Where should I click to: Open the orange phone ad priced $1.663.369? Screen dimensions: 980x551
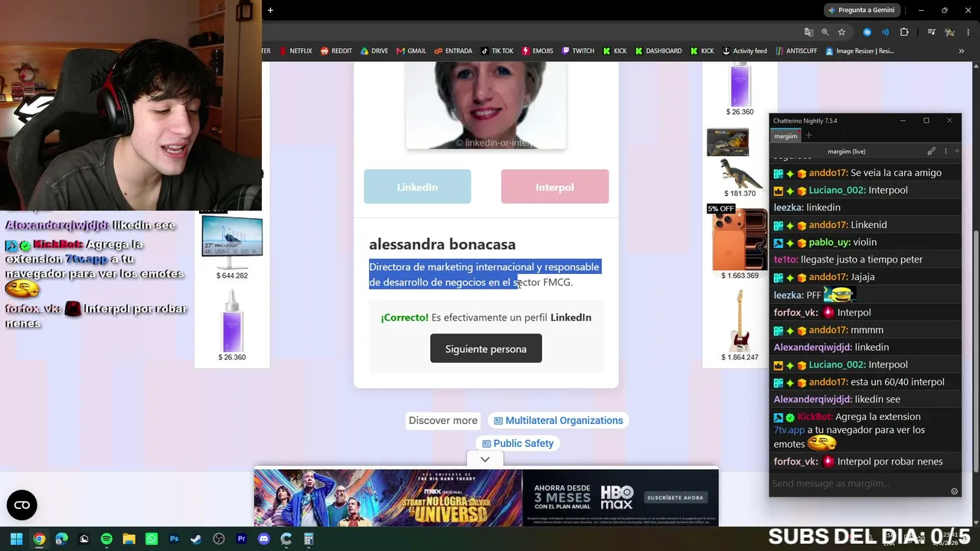pyautogui.click(x=739, y=241)
